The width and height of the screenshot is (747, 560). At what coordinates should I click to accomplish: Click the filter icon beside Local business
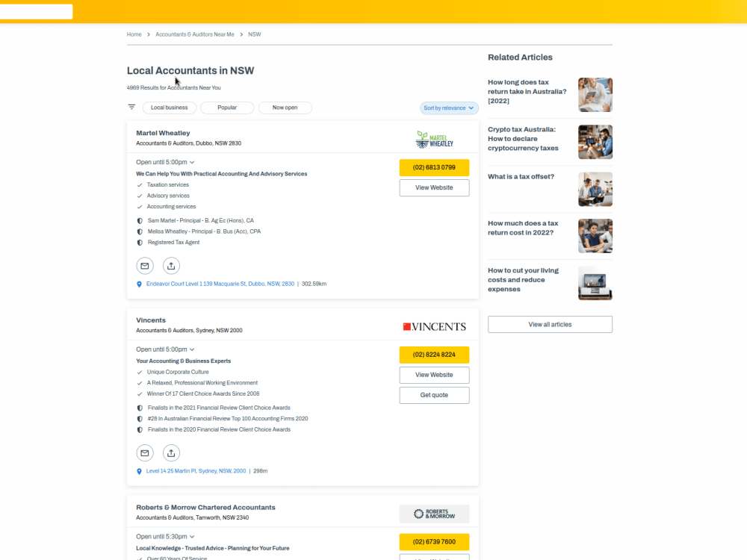click(132, 107)
